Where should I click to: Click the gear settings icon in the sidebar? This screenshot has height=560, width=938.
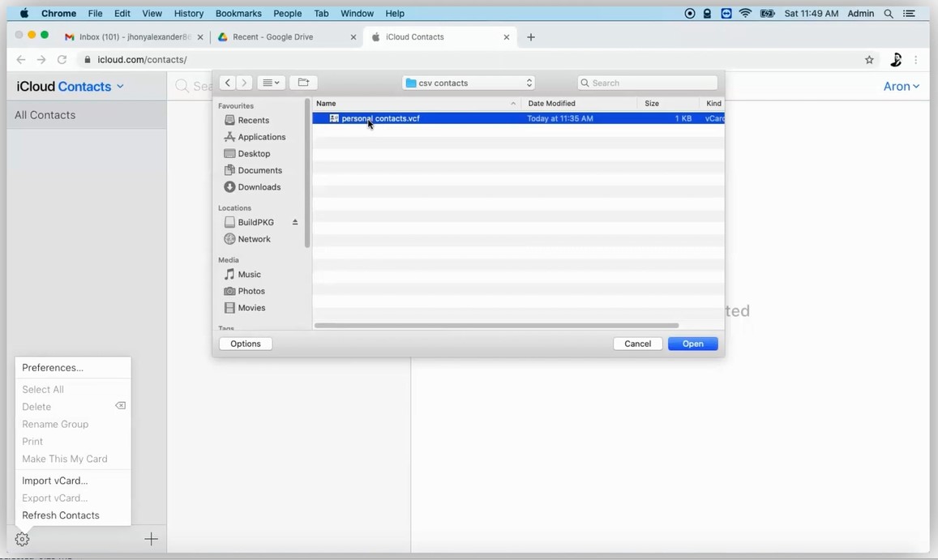tap(22, 539)
